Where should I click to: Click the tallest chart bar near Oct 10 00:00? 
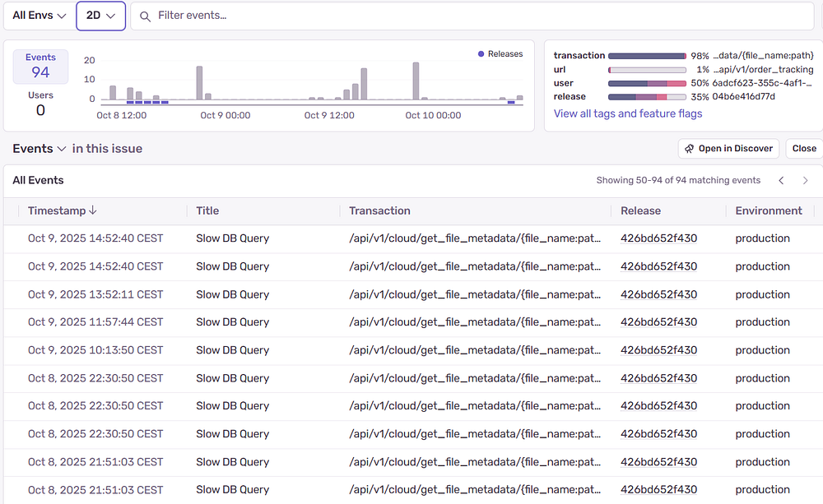pyautogui.click(x=416, y=81)
